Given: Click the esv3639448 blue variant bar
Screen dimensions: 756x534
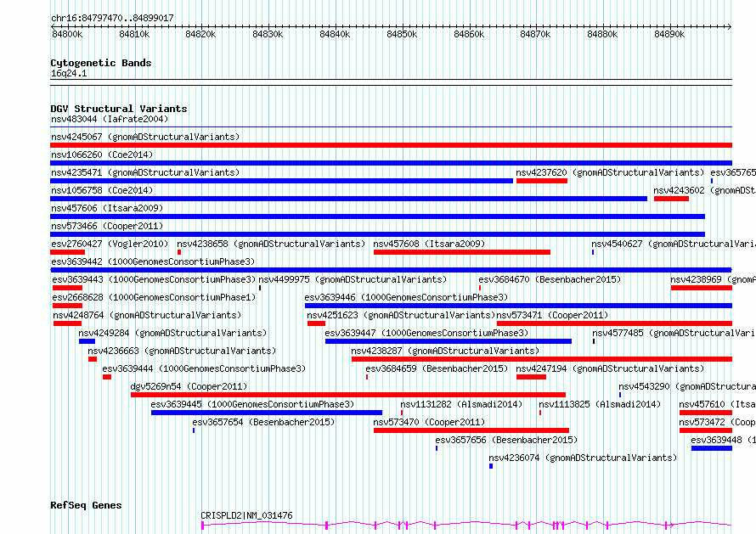Looking at the screenshot, I should 712,448.
